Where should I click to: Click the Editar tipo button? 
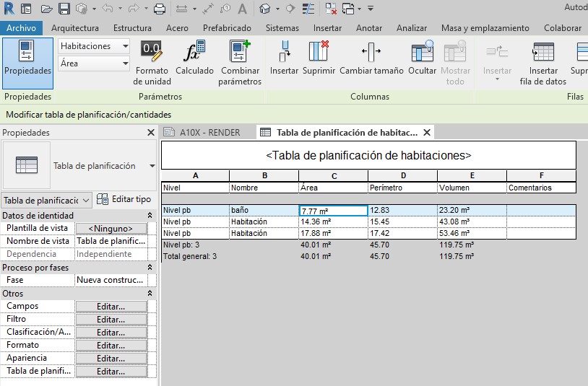coord(124,199)
